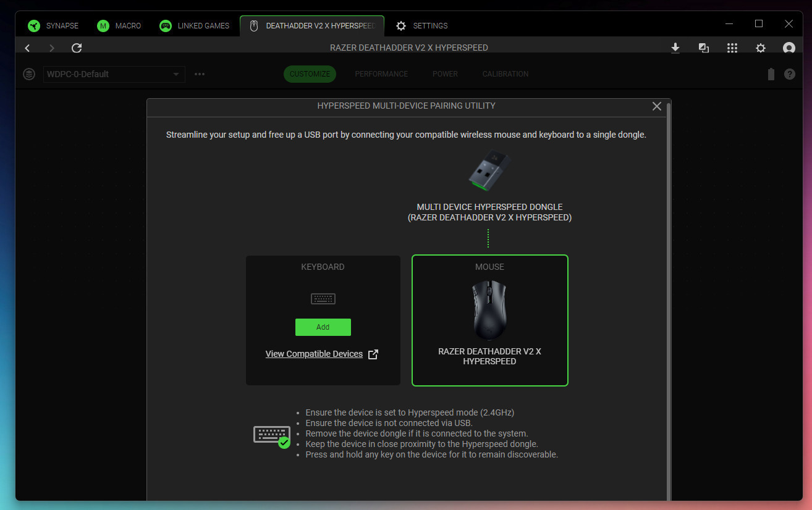Click the Razer Synapse logo icon

[34, 26]
